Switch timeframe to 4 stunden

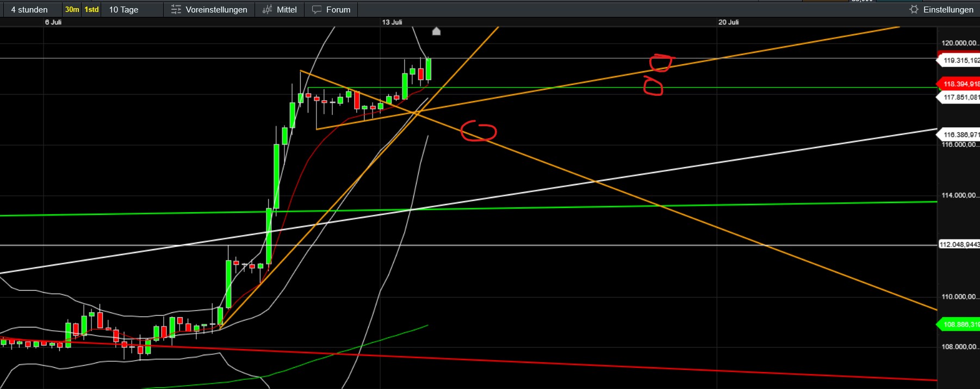(29, 10)
